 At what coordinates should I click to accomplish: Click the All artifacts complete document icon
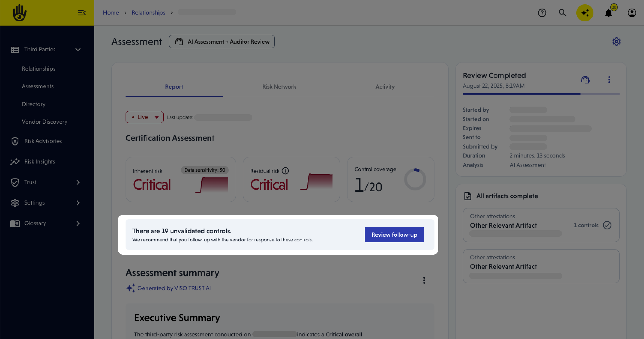[468, 196]
